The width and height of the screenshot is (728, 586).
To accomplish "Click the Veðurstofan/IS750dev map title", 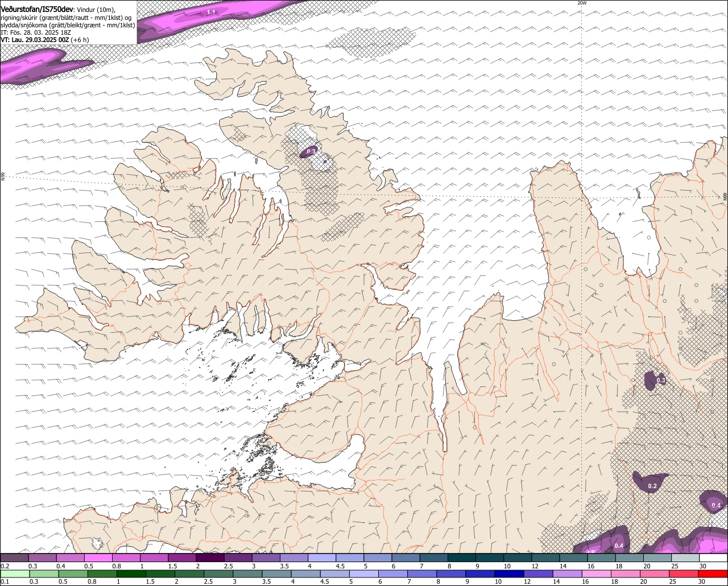I will click(x=36, y=10).
